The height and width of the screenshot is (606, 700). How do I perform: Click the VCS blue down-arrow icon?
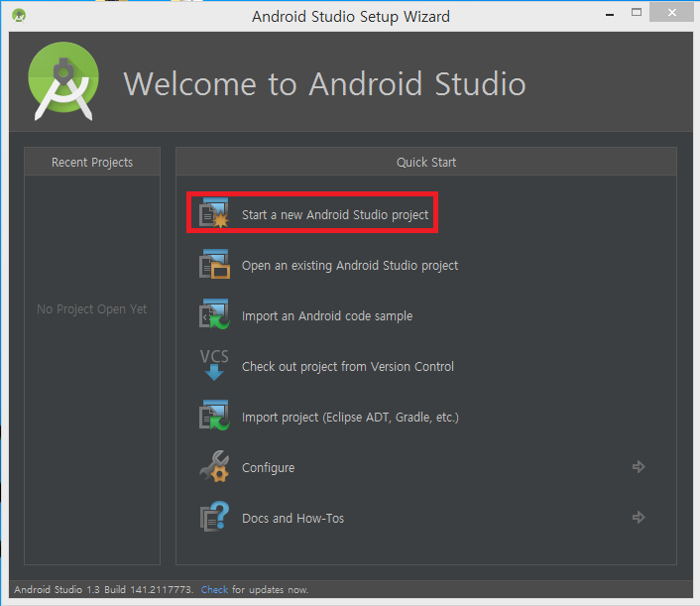pyautogui.click(x=214, y=365)
